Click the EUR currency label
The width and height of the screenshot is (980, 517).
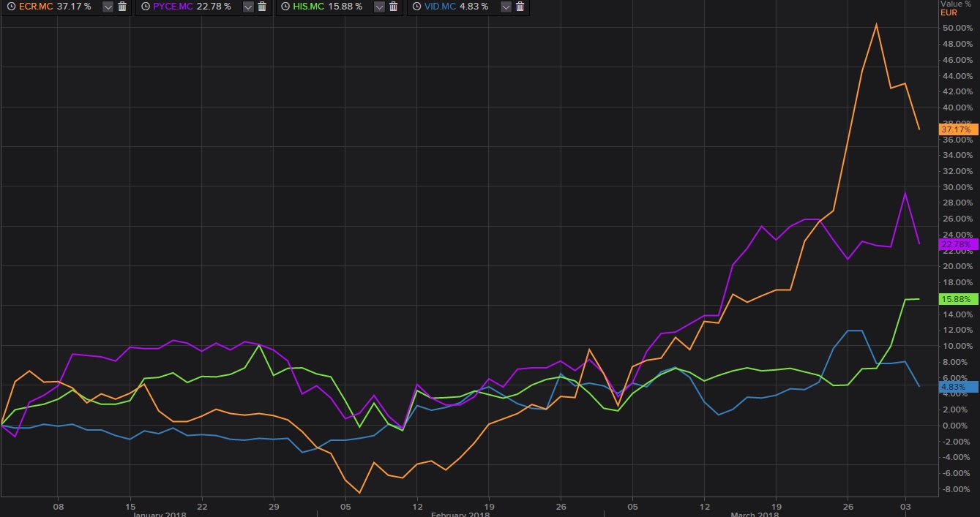[x=949, y=12]
